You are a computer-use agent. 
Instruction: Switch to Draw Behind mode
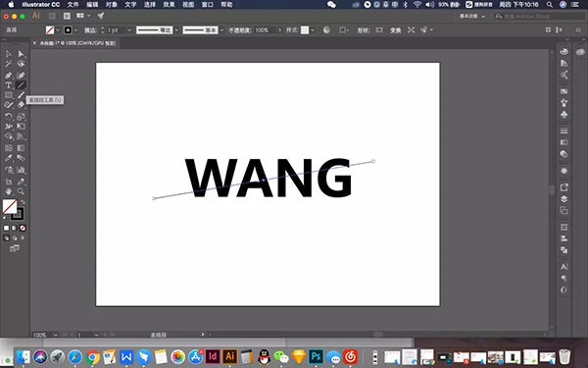[15, 237]
